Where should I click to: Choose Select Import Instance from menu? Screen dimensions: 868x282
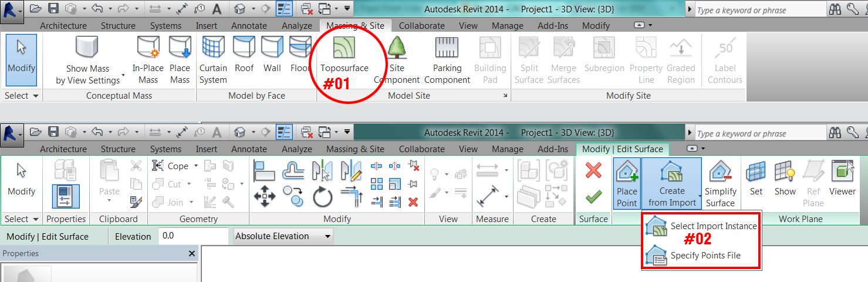(701, 226)
